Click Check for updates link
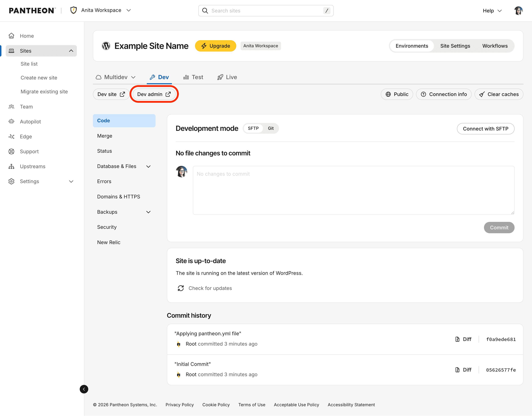This screenshot has width=532, height=416. (x=210, y=288)
